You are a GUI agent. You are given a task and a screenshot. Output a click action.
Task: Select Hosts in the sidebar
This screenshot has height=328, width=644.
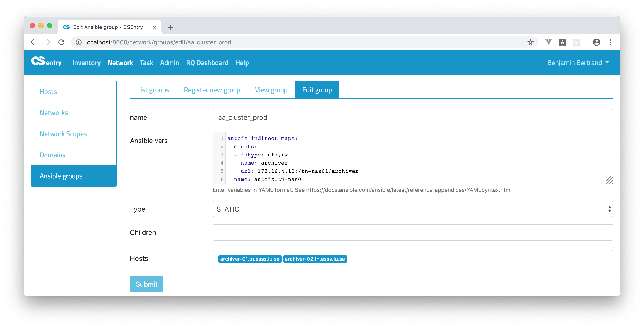click(x=48, y=91)
